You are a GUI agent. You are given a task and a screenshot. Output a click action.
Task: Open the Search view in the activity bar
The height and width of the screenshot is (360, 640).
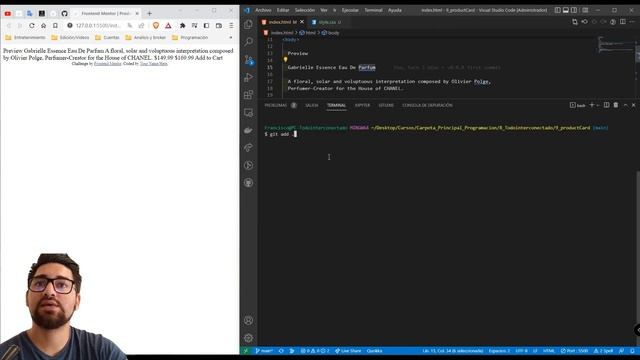(248, 42)
